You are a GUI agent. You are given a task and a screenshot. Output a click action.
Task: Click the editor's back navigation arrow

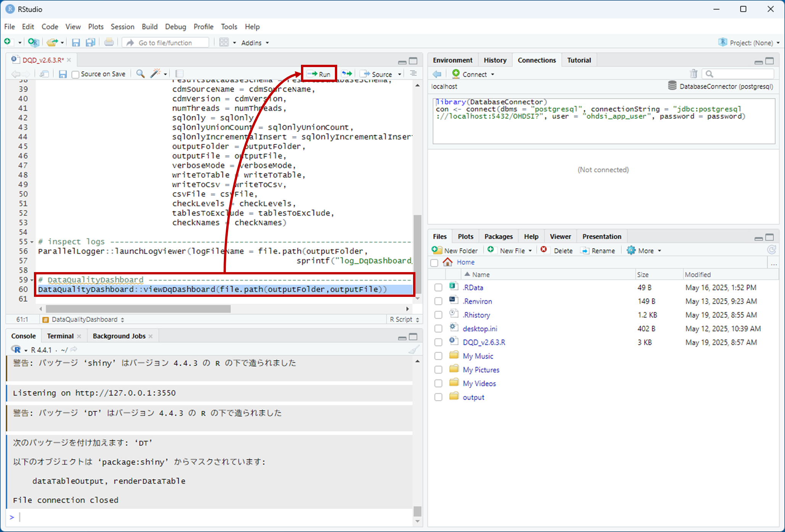click(x=16, y=74)
